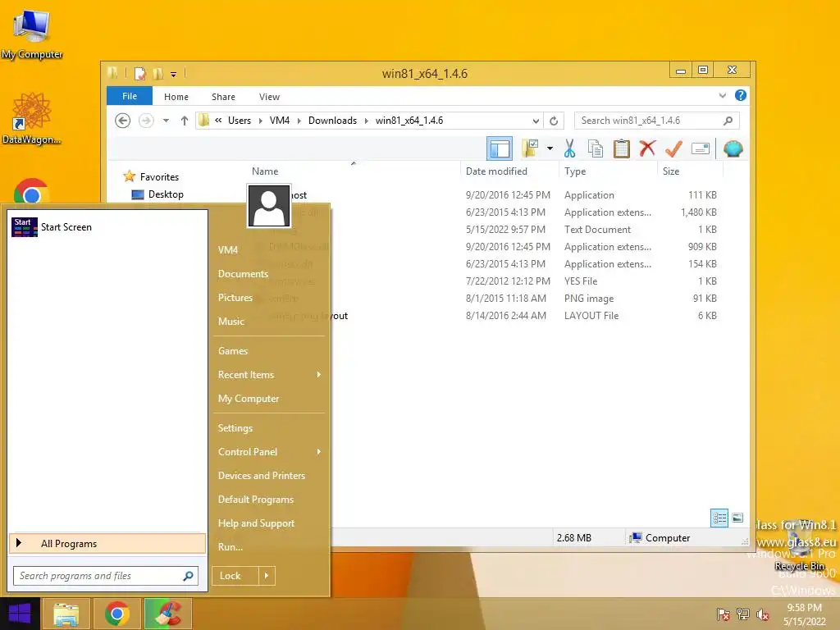The height and width of the screenshot is (630, 840).
Task: Go up one folder level
Action: [185, 121]
